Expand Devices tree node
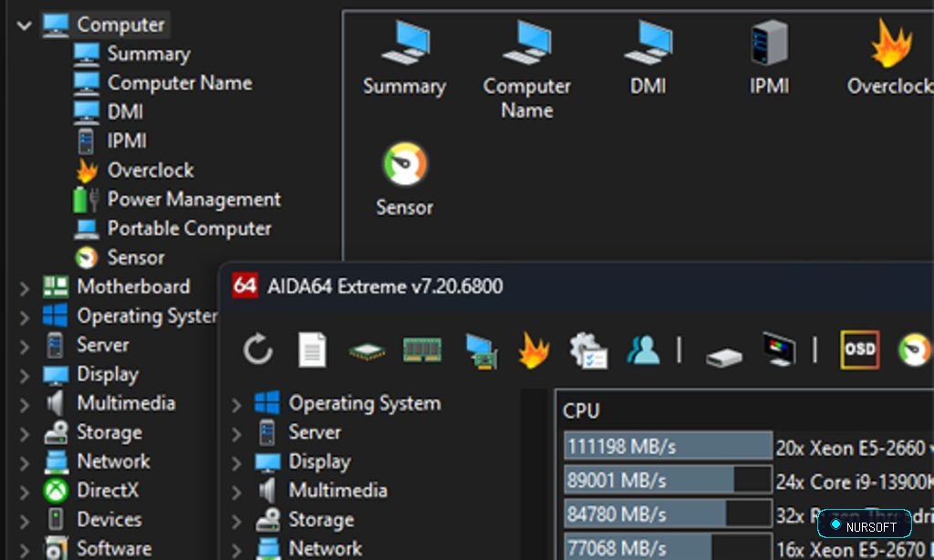 tap(24, 522)
